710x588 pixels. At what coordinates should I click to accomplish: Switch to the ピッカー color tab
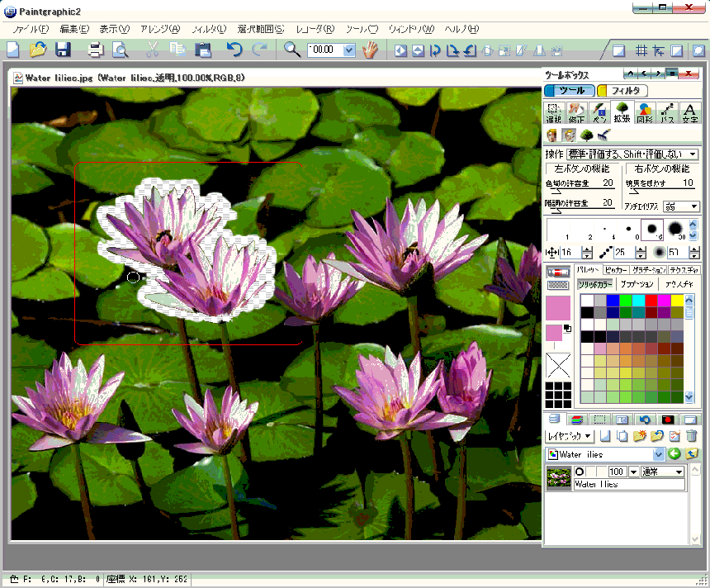[x=616, y=270]
